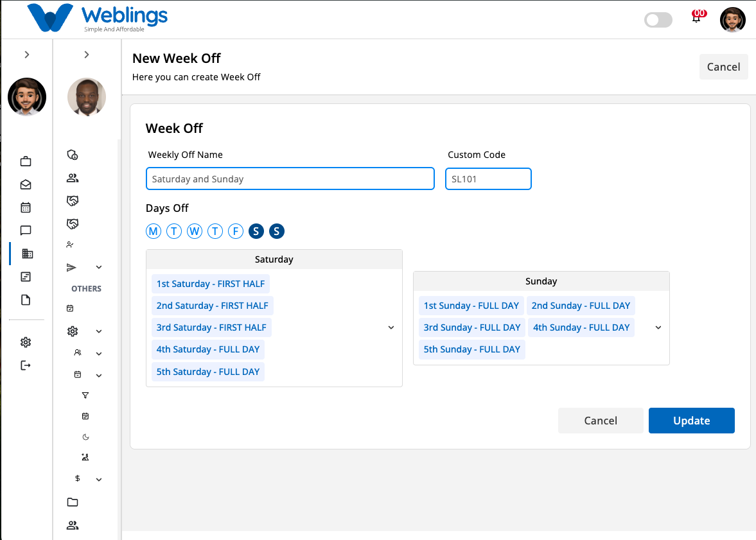The image size is (756, 540).
Task: Select the '1st Saturday - FIRST HALF' chip
Action: (211, 284)
